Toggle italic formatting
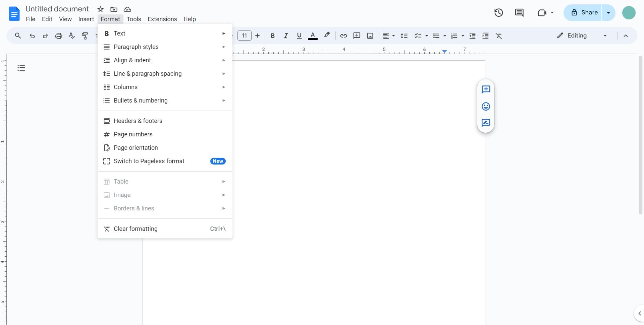Viewport: 644px width, 325px height. pyautogui.click(x=286, y=36)
